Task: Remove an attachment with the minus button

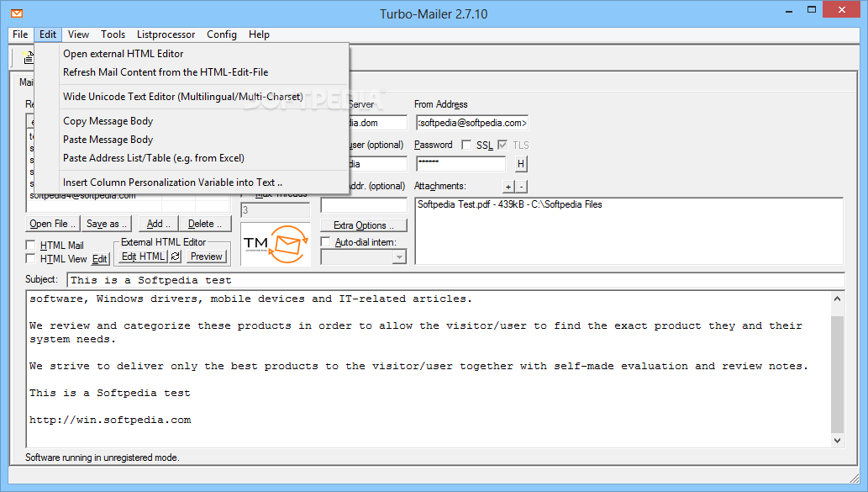Action: (x=521, y=187)
